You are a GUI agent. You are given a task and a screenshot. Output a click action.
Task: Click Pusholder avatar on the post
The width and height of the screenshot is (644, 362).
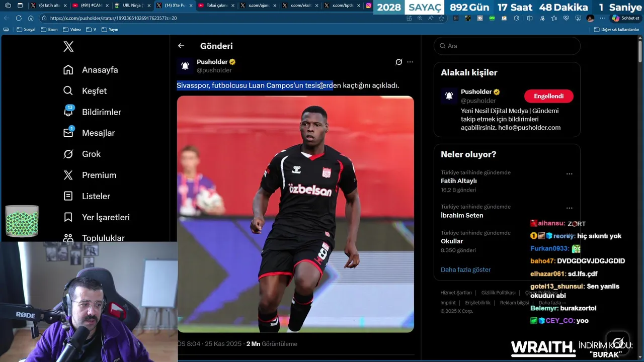pyautogui.click(x=185, y=66)
